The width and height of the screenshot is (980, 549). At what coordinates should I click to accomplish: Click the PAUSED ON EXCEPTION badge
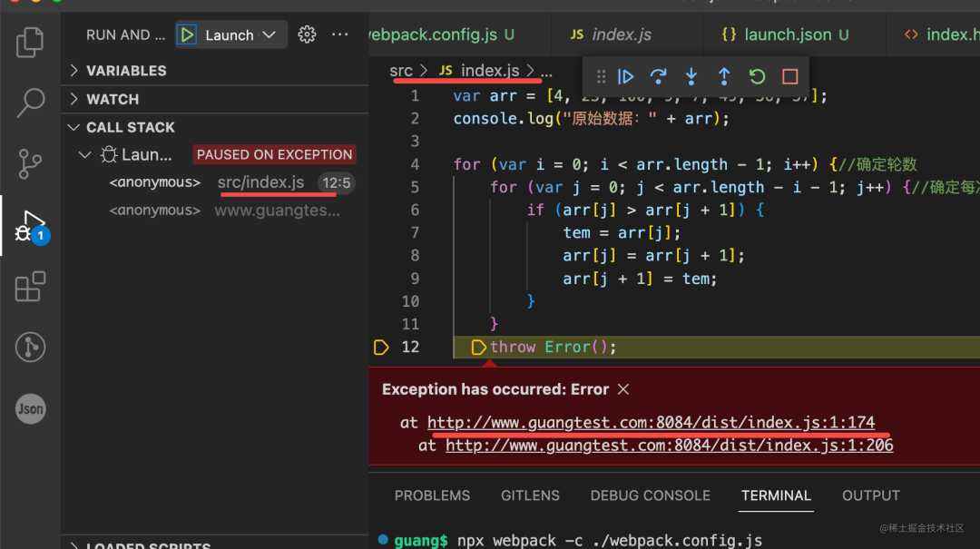click(x=274, y=154)
